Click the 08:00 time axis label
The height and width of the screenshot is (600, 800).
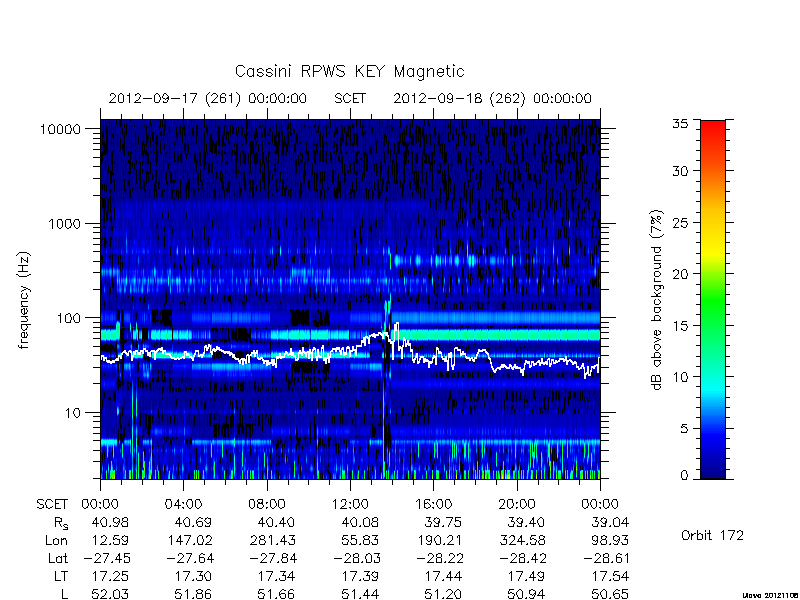coord(267,505)
